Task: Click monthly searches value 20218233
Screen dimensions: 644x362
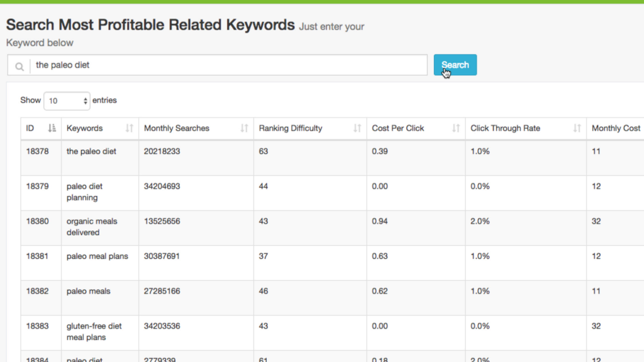Action: pyautogui.click(x=162, y=151)
